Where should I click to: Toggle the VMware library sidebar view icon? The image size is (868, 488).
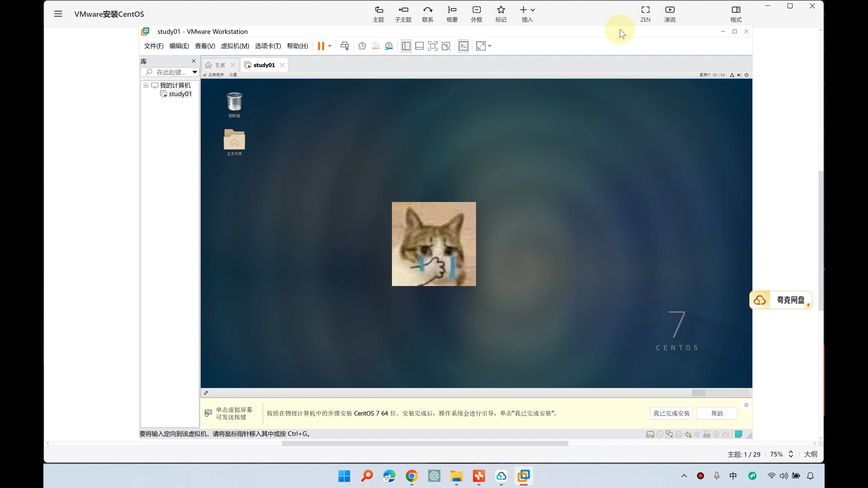point(406,46)
